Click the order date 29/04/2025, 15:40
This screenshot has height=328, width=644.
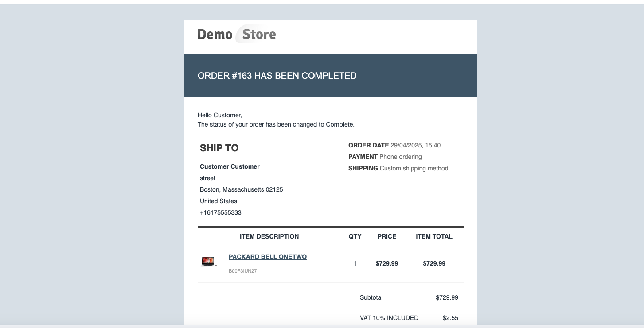click(416, 145)
